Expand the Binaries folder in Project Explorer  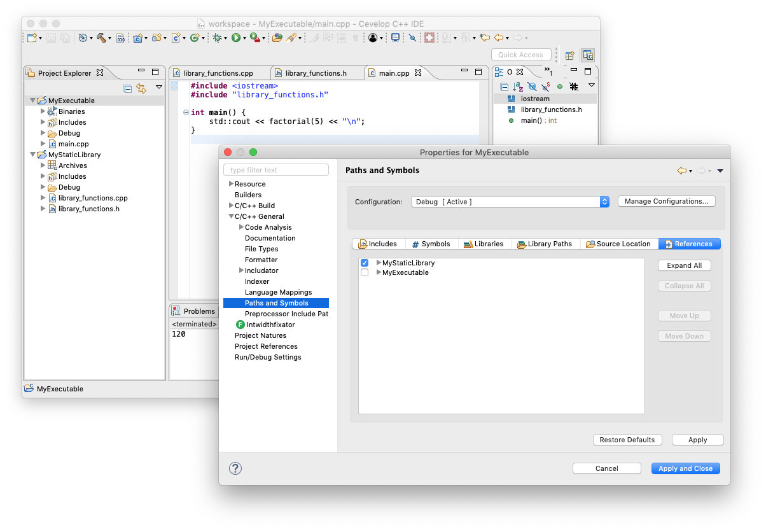tap(43, 111)
